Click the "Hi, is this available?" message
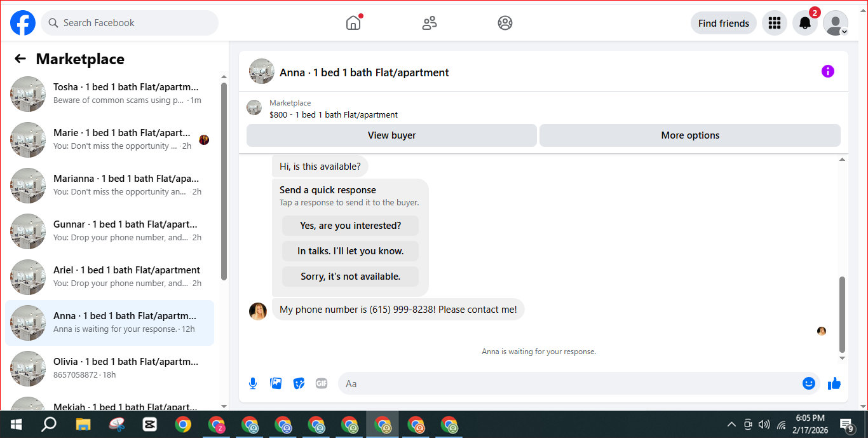868x438 pixels. pyautogui.click(x=320, y=167)
